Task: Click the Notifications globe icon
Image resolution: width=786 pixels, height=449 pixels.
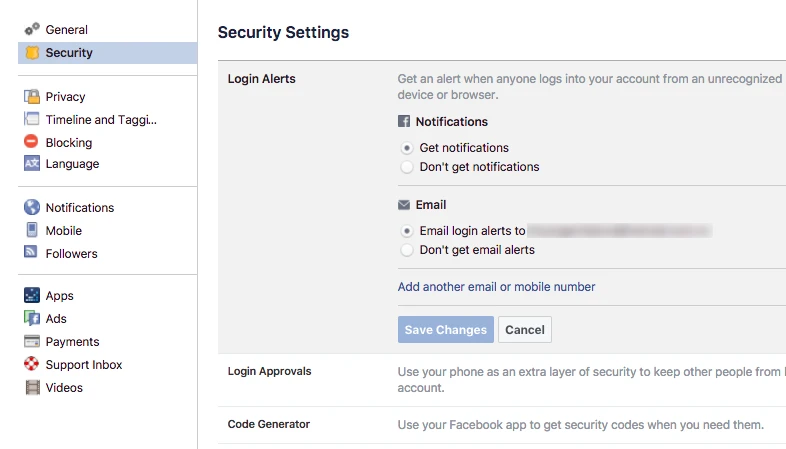Action: point(32,208)
